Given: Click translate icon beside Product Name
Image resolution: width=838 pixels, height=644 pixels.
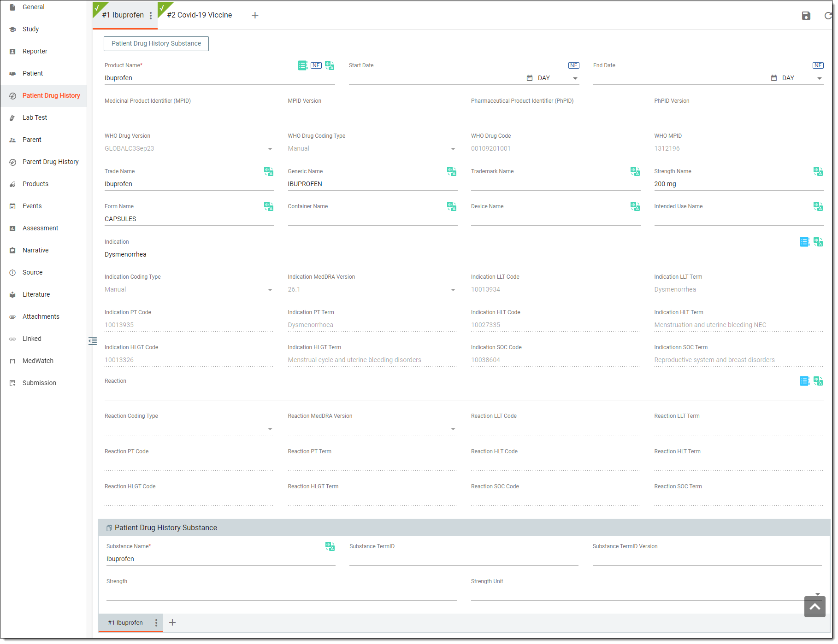Looking at the screenshot, I should pos(330,65).
